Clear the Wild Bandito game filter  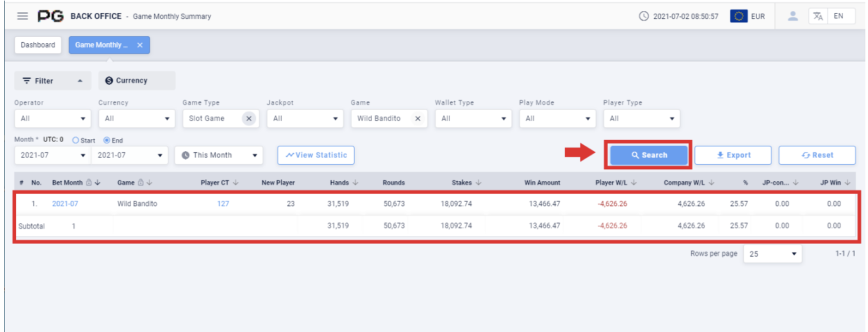pyautogui.click(x=417, y=118)
